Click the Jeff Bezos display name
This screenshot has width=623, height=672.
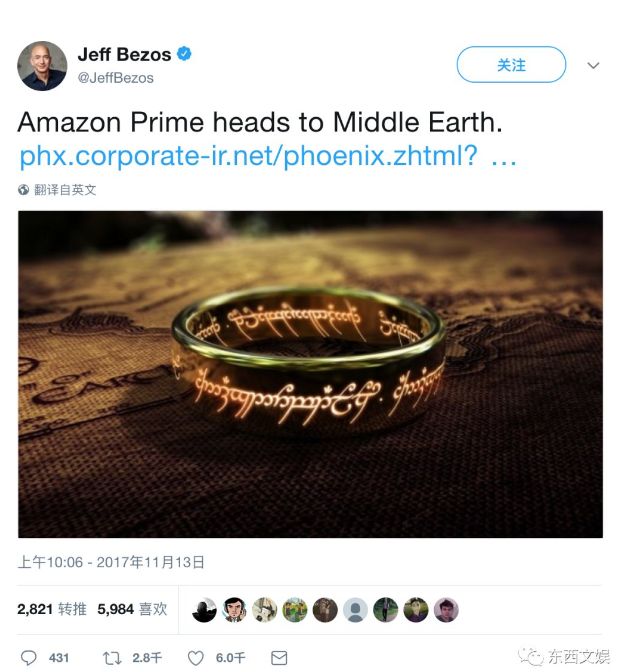(124, 54)
